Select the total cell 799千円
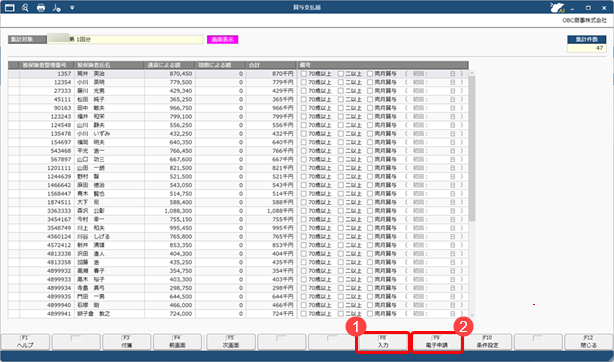Screen dimensions: 614x362 pyautogui.click(x=271, y=117)
